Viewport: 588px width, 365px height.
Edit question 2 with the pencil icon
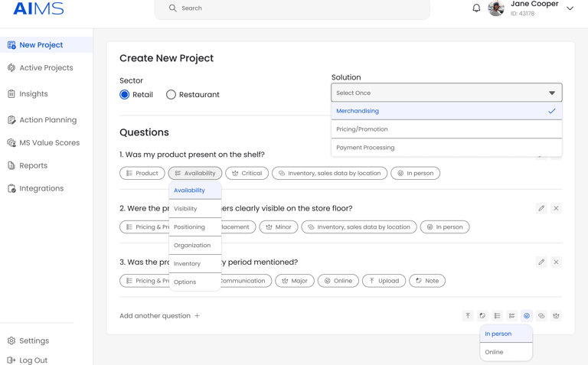coord(541,208)
